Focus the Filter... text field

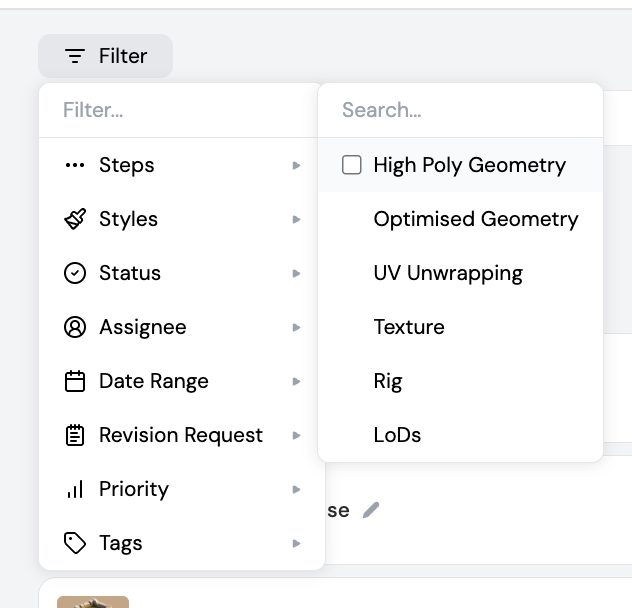180,110
